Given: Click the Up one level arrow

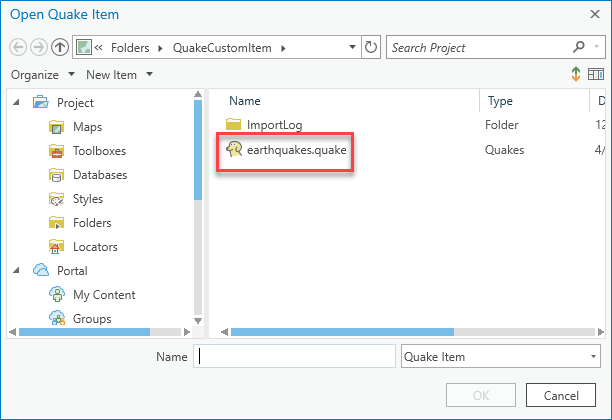Looking at the screenshot, I should click(x=60, y=47).
